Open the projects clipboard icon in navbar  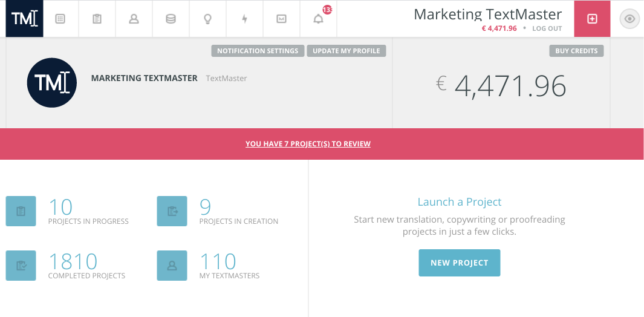97,19
